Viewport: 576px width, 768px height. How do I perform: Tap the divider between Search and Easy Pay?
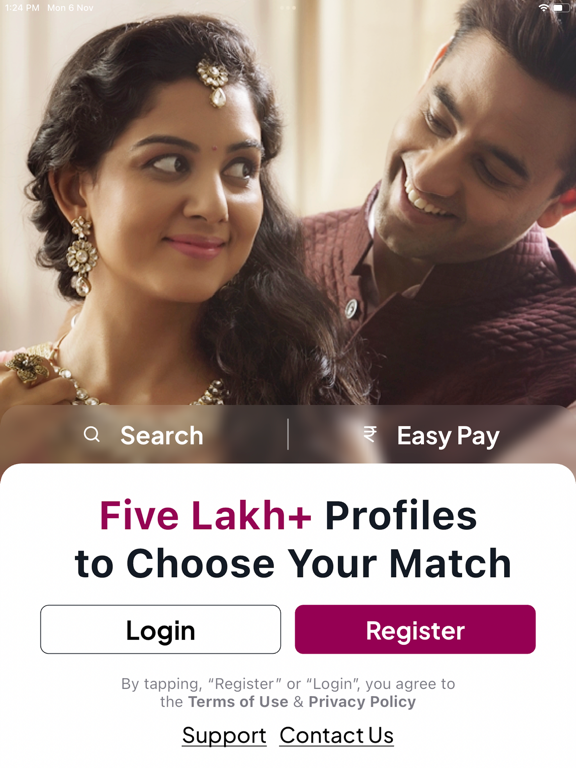click(288, 434)
